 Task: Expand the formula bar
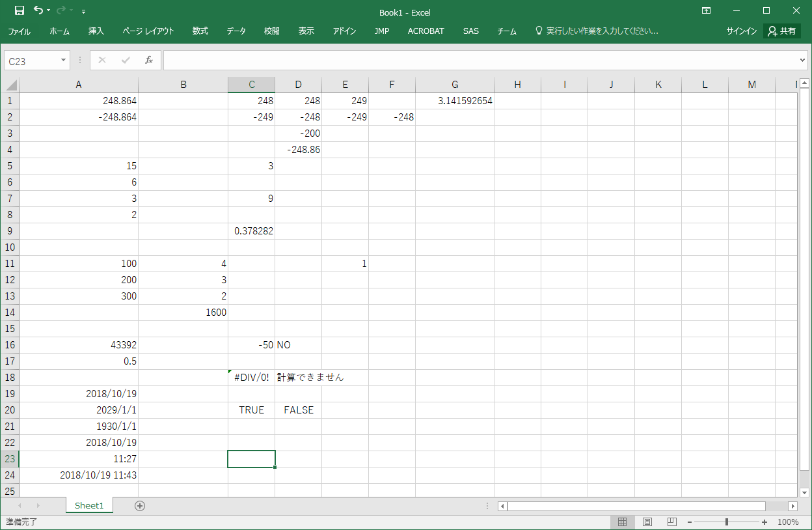click(x=802, y=61)
